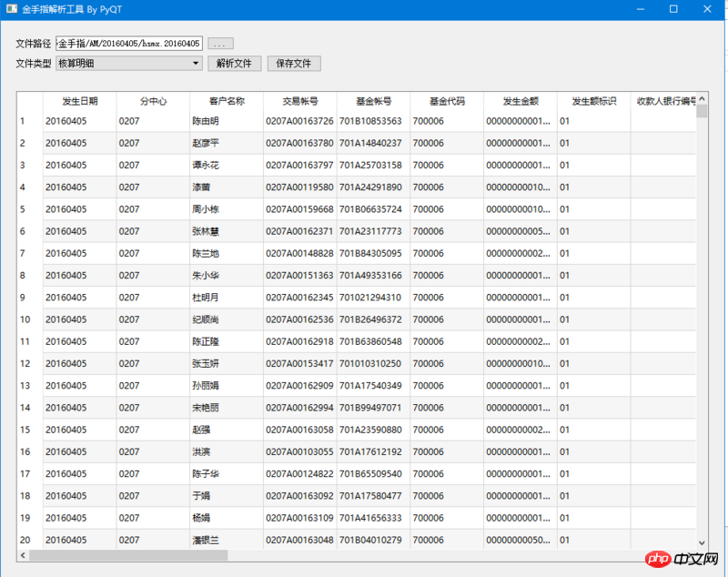The width and height of the screenshot is (728, 577).
Task: Click the horizontal scrollbar left arrow
Action: point(23,555)
